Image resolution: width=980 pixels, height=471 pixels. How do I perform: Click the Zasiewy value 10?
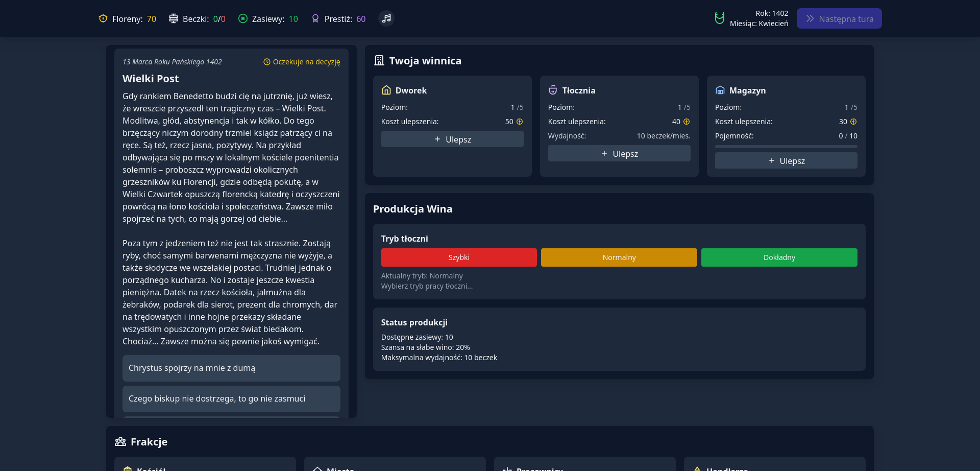click(x=293, y=19)
